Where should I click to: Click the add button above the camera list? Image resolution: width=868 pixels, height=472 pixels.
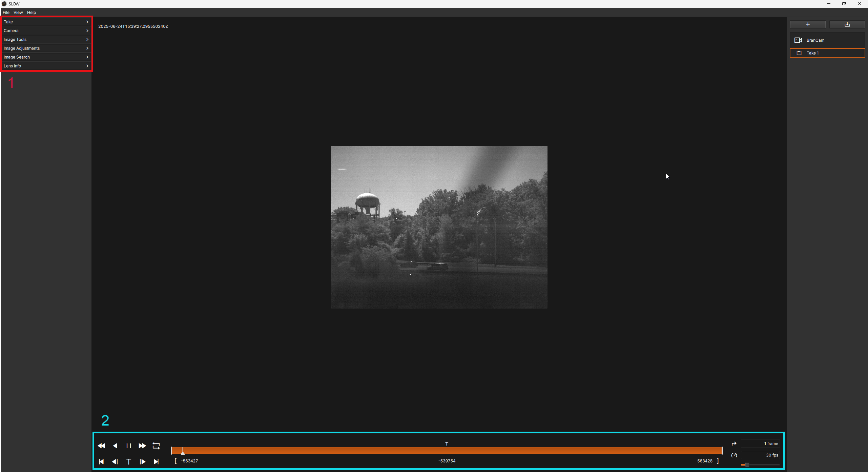point(807,24)
